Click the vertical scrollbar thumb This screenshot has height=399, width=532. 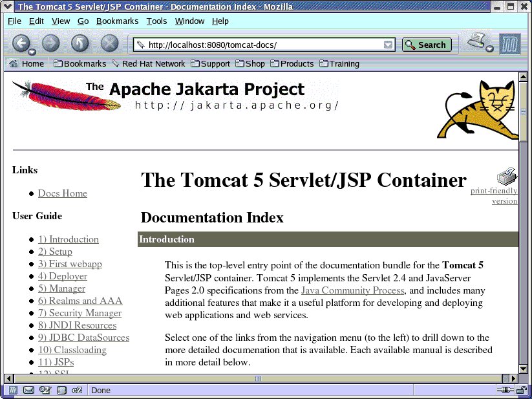pyautogui.click(x=523, y=113)
